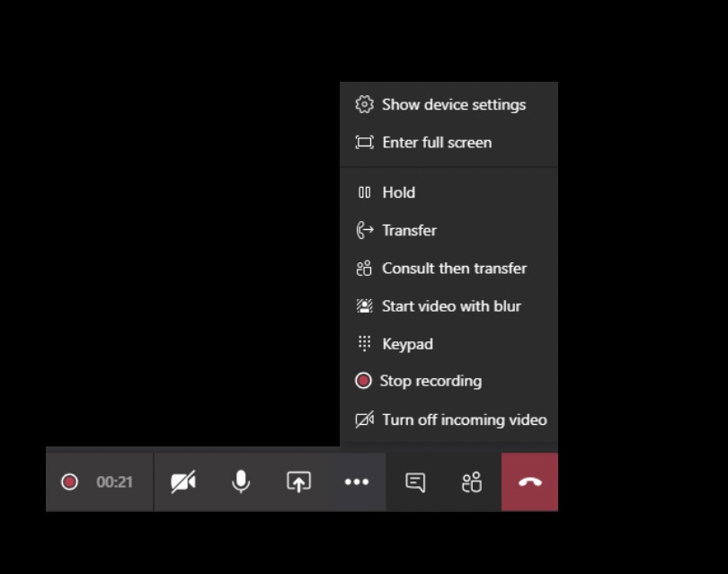Click the recording indicator in the call bar
This screenshot has height=574, width=728.
[x=70, y=482]
